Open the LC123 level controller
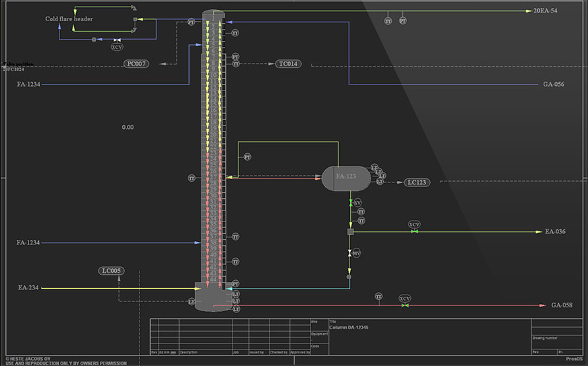Screen dimensions: 588x366 click(417, 182)
